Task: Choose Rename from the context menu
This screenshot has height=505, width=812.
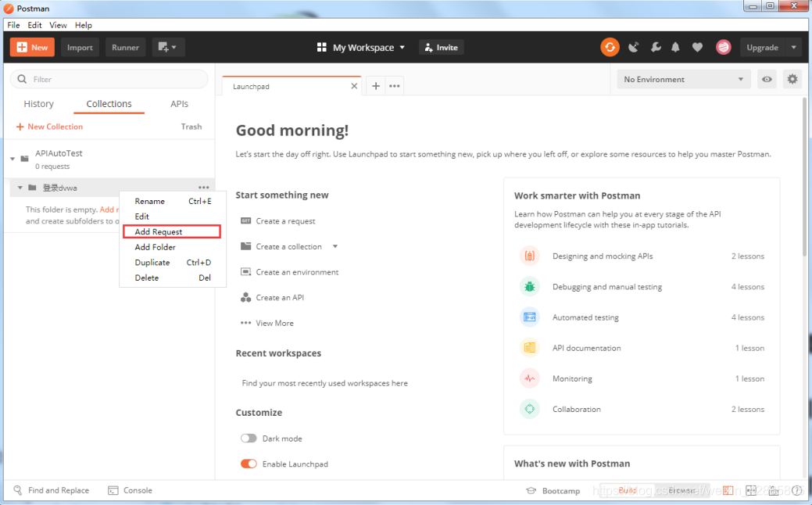Action: [173, 201]
